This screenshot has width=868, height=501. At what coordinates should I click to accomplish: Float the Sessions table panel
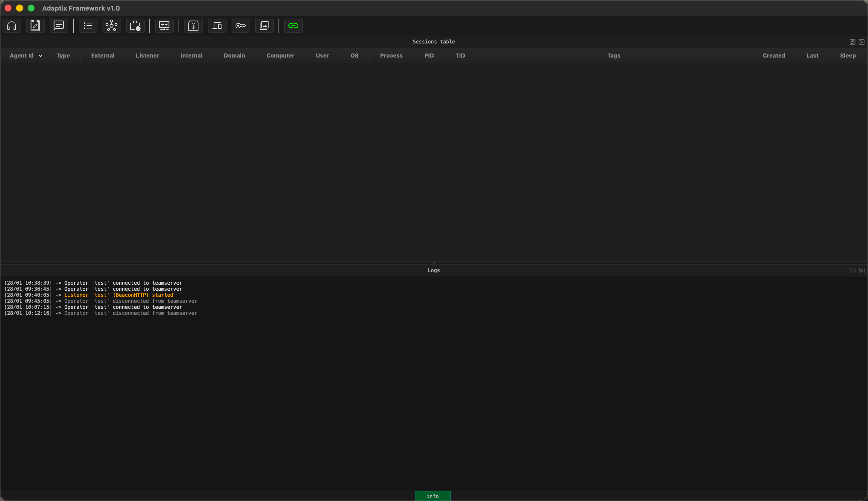coord(852,42)
